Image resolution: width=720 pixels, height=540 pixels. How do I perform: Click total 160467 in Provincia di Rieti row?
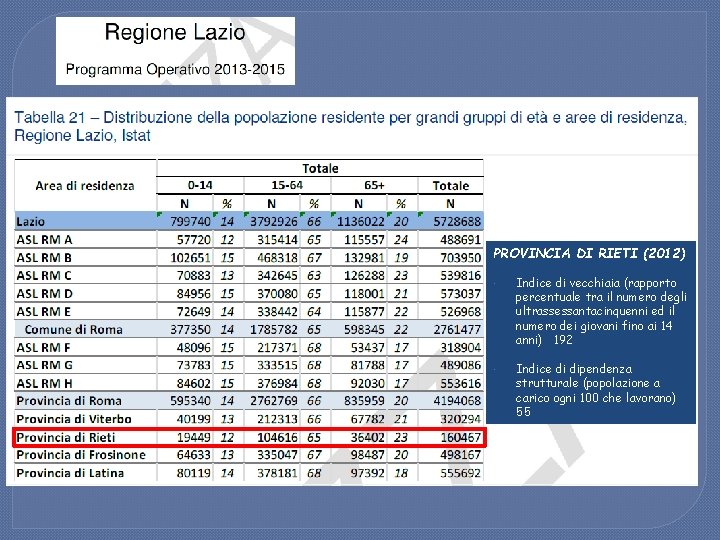tap(461, 438)
